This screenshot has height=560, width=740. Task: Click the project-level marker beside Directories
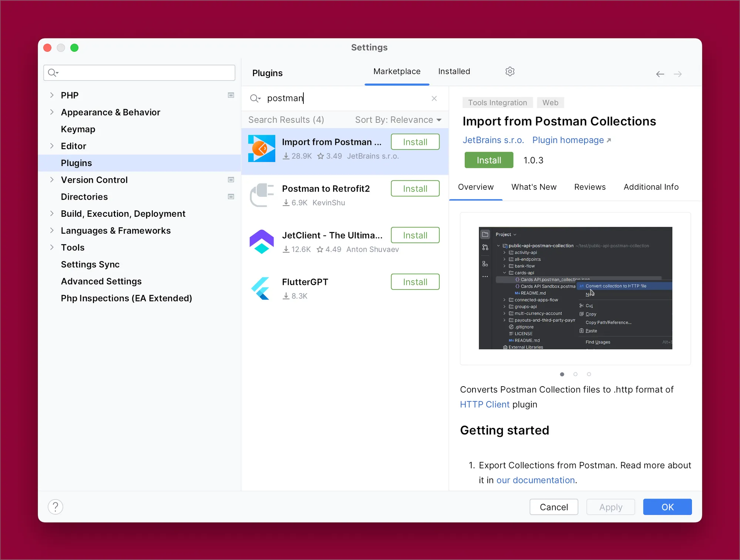click(x=231, y=197)
